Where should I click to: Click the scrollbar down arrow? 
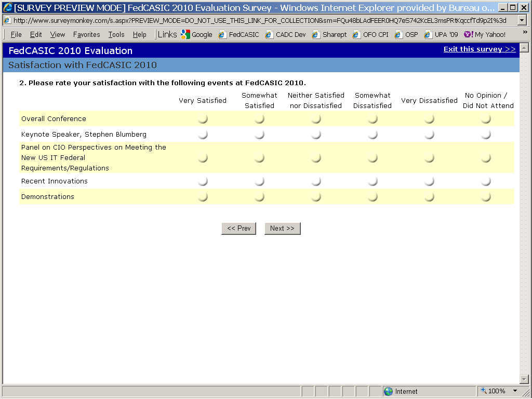[x=524, y=379]
